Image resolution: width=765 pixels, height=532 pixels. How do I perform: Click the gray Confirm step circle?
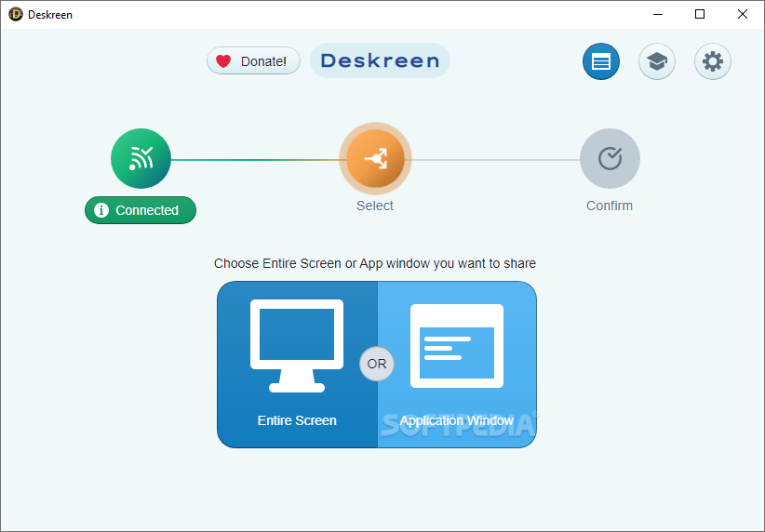[610, 158]
